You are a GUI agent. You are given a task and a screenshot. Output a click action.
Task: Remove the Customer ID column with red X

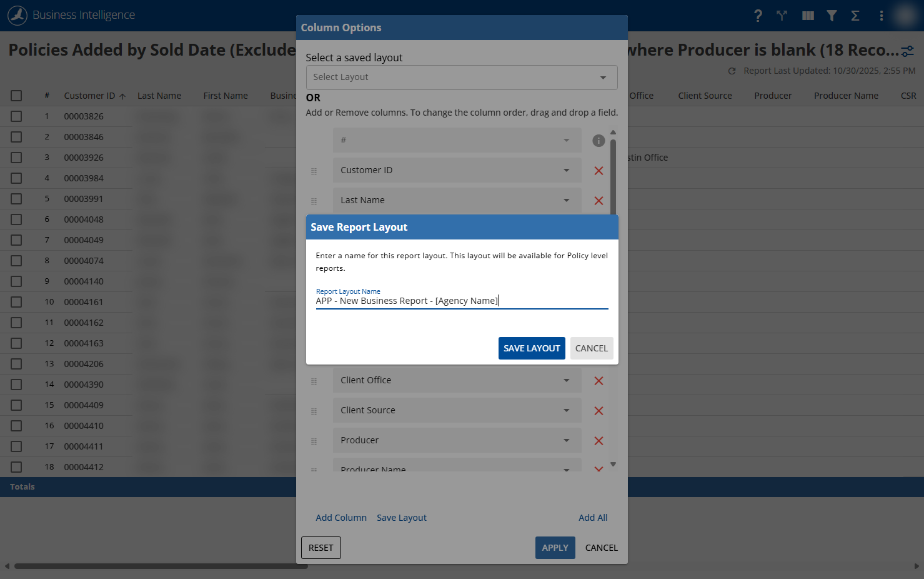pyautogui.click(x=599, y=171)
